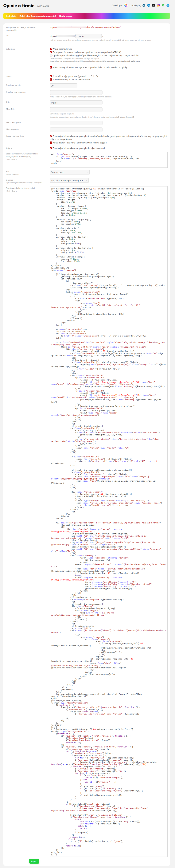
Task: Enable reviews only for registered users checkbox
Action: 51,56
